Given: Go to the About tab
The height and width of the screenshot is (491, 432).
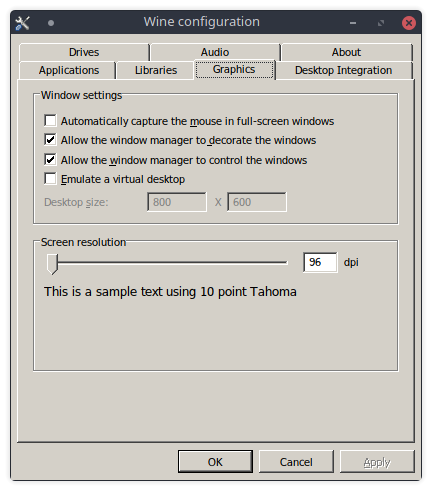Looking at the screenshot, I should tap(346, 52).
